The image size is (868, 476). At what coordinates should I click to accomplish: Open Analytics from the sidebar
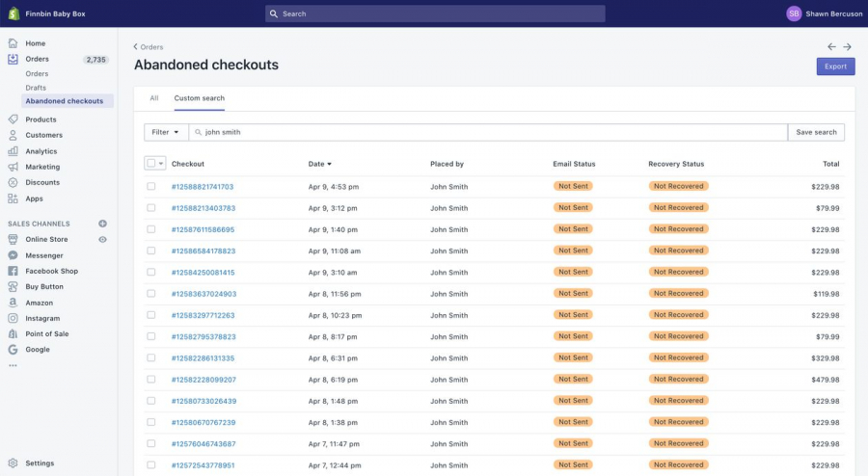pos(43,151)
